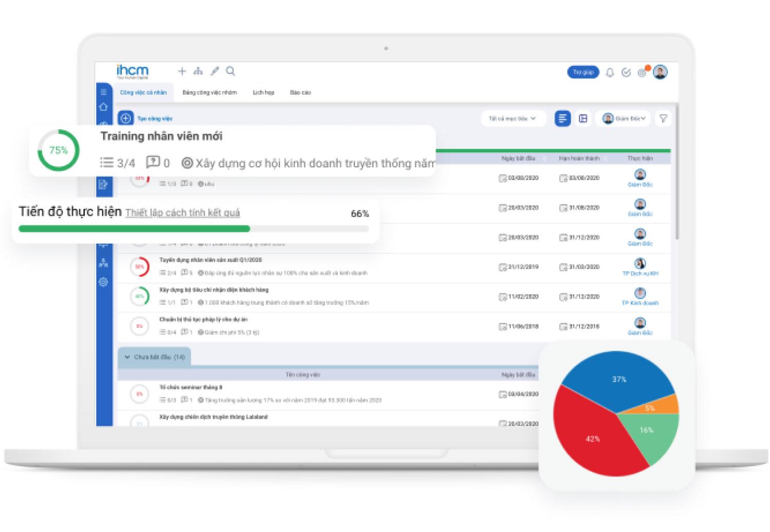Open task Xây dựng bộ tiêu chí nhận diện khách hàng
This screenshot has height=532, width=770.
(x=214, y=290)
